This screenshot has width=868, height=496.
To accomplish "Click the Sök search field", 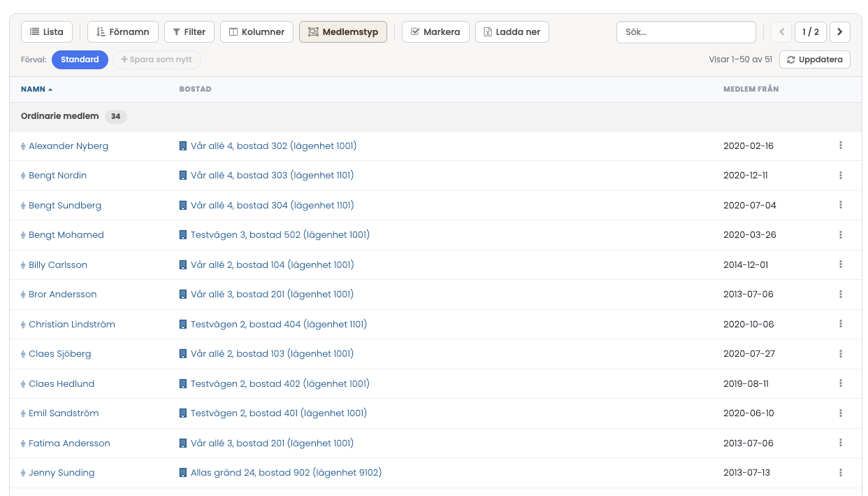I will point(686,32).
